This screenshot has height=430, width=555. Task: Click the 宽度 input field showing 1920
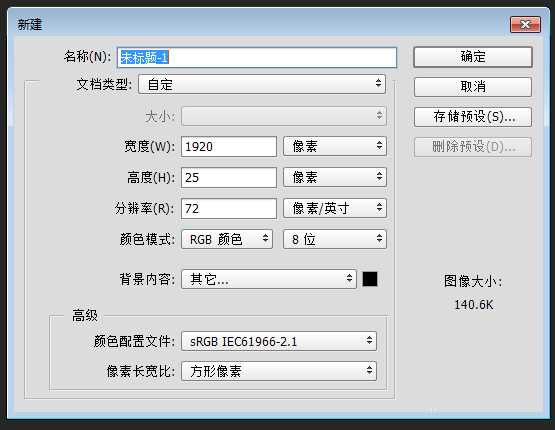click(229, 147)
